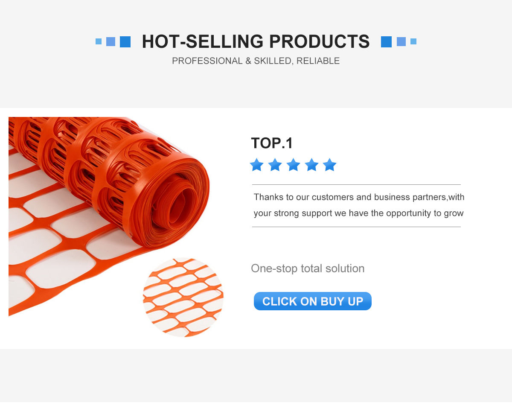Click the largest square left of the heading
Image resolution: width=512 pixels, height=420 pixels.
click(x=125, y=41)
